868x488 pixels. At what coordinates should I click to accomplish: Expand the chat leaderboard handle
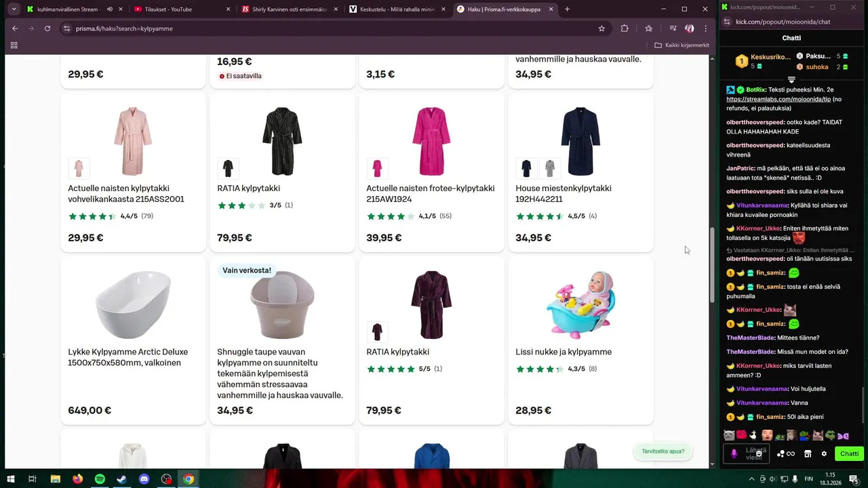(x=791, y=80)
